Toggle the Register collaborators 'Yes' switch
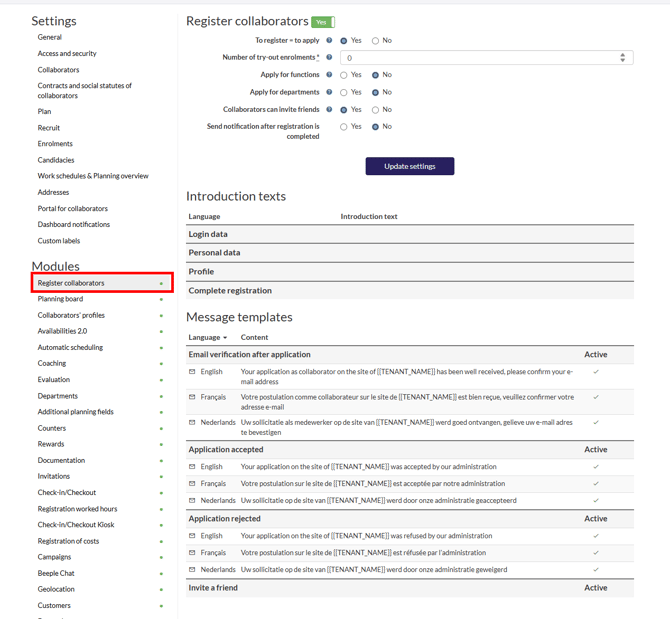 [x=323, y=22]
